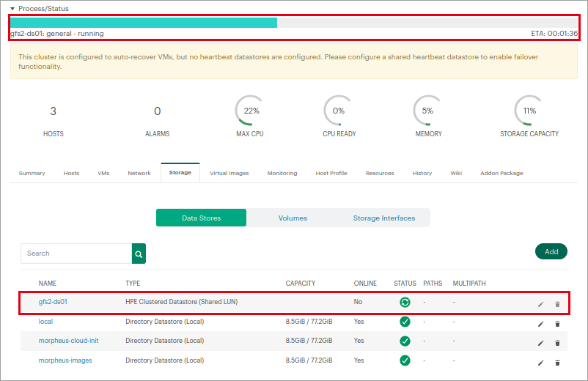Click the STATUS column header

405,284
